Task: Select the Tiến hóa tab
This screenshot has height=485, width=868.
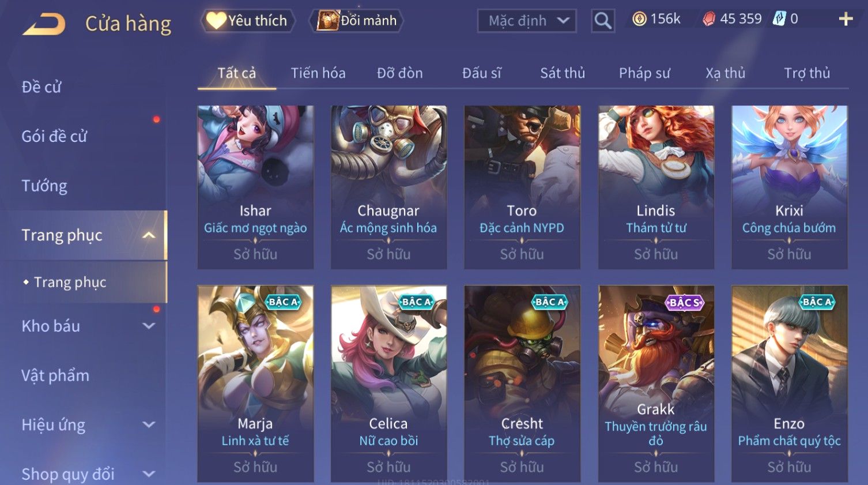Action: pos(318,73)
